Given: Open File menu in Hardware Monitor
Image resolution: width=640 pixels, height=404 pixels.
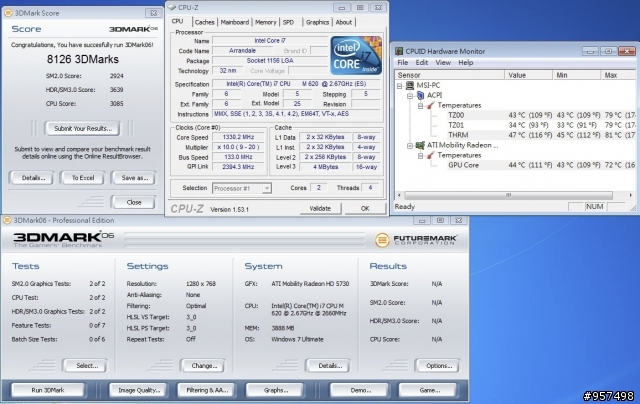Looking at the screenshot, I should point(403,62).
